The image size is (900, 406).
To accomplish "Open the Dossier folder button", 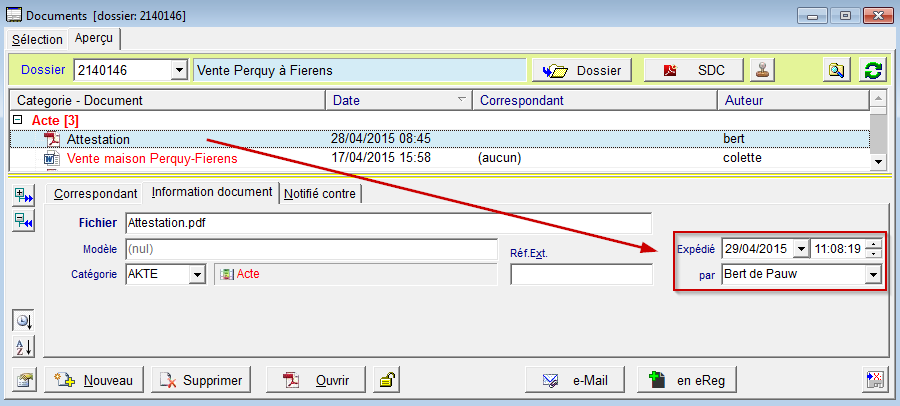I will tap(581, 70).
